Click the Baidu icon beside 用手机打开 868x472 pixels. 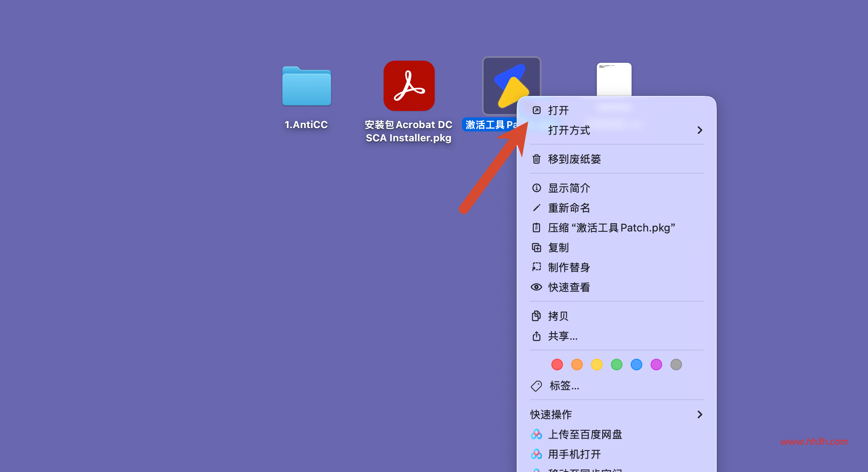(537, 454)
